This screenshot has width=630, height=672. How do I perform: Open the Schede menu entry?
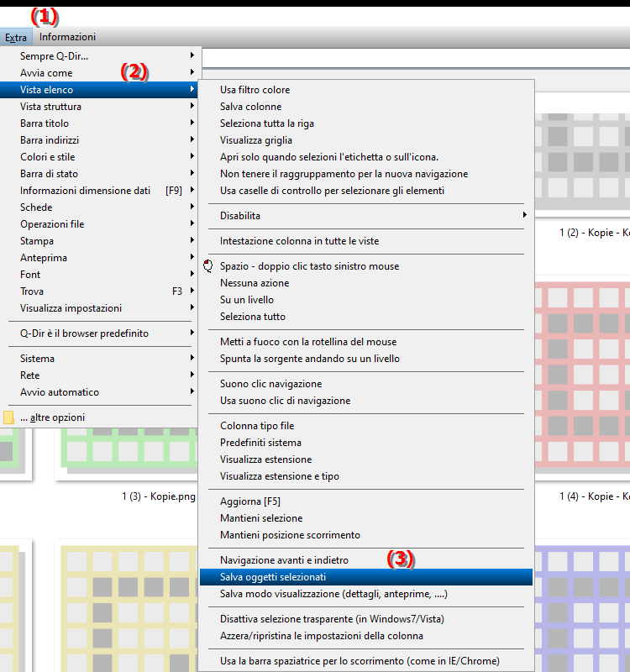[98, 207]
